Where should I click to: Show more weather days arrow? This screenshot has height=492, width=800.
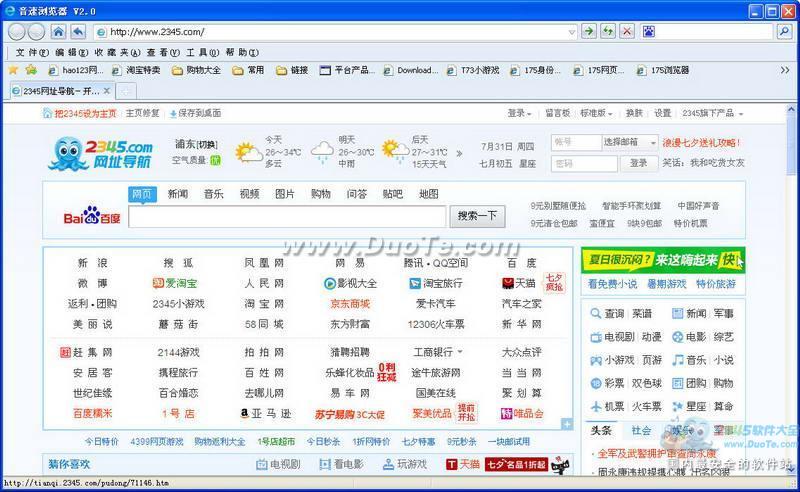(459, 153)
